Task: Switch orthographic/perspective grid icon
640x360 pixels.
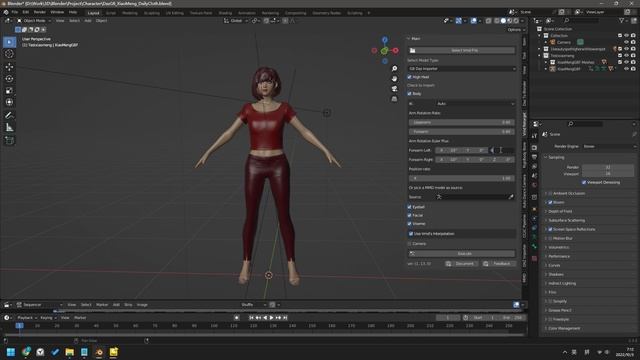Action: [394, 99]
